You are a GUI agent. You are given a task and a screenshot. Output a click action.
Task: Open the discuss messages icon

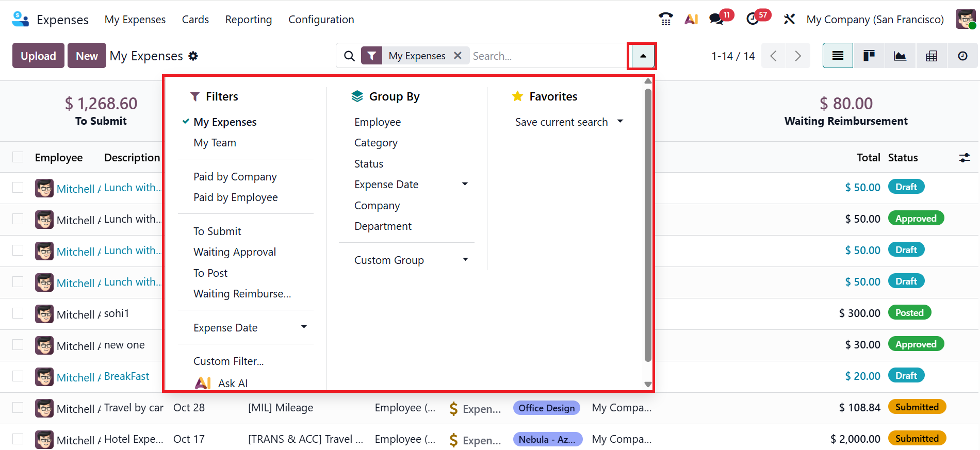[x=716, y=19]
